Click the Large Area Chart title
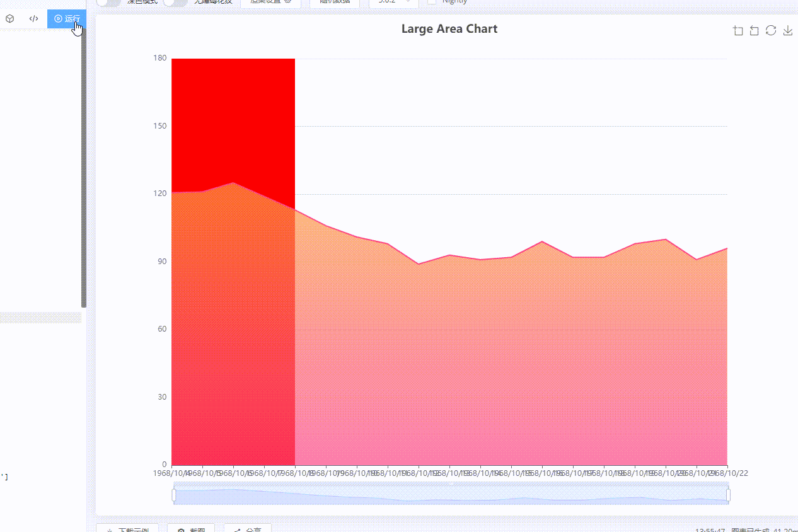The width and height of the screenshot is (798, 532). (x=449, y=28)
